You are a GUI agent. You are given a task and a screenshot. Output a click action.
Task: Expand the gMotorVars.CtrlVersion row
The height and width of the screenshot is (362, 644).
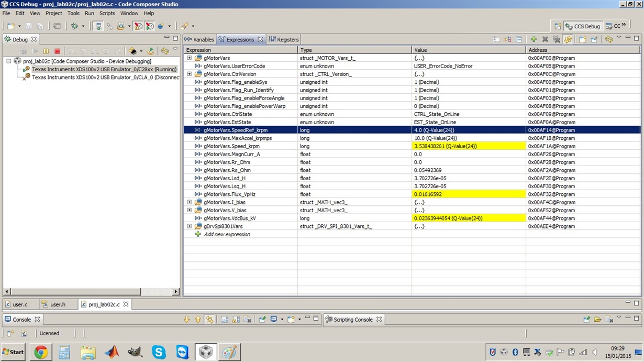(189, 74)
